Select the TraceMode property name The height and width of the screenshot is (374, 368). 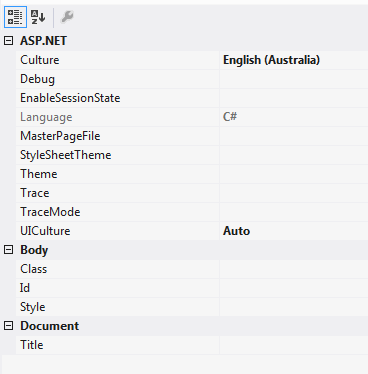[x=50, y=212]
